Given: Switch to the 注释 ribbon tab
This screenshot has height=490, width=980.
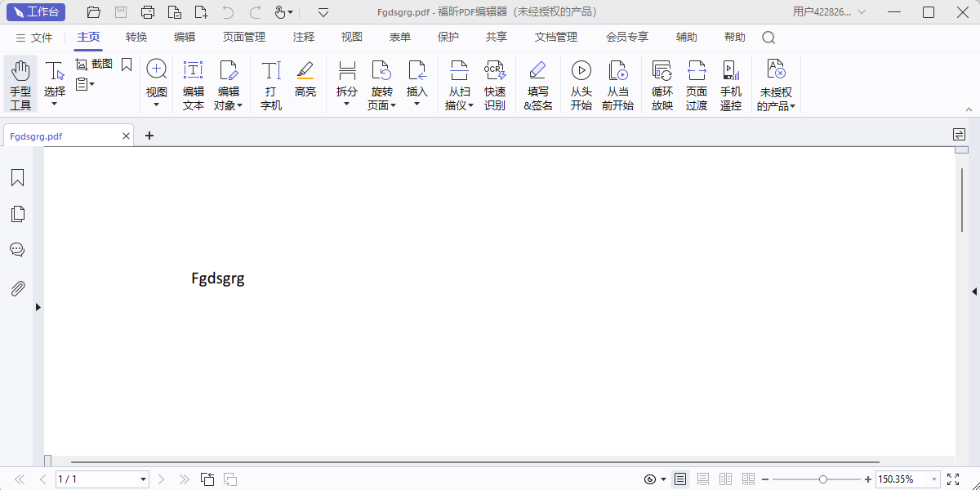Looking at the screenshot, I should 303,37.
